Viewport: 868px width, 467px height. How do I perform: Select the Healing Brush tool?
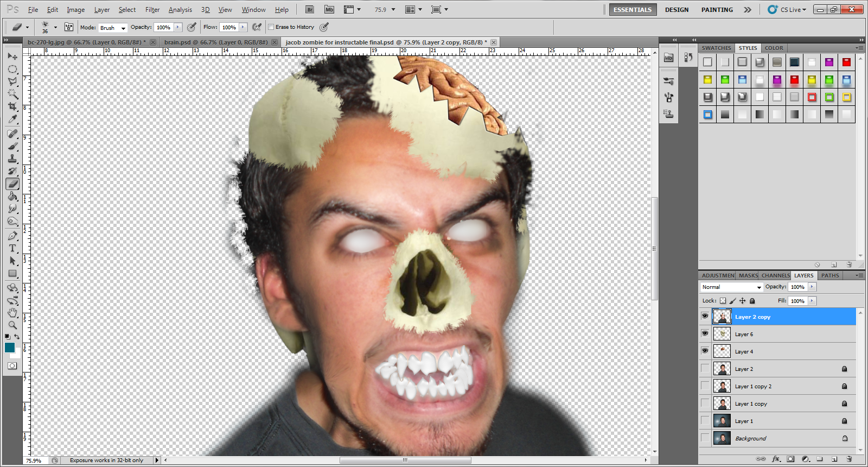12,134
